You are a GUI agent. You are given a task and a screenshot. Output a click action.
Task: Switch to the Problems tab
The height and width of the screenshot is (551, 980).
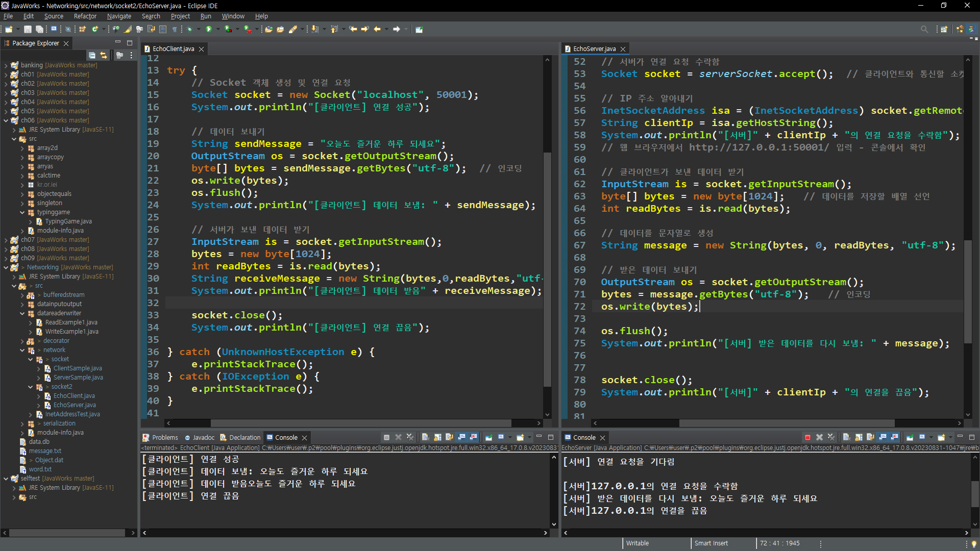click(x=164, y=437)
